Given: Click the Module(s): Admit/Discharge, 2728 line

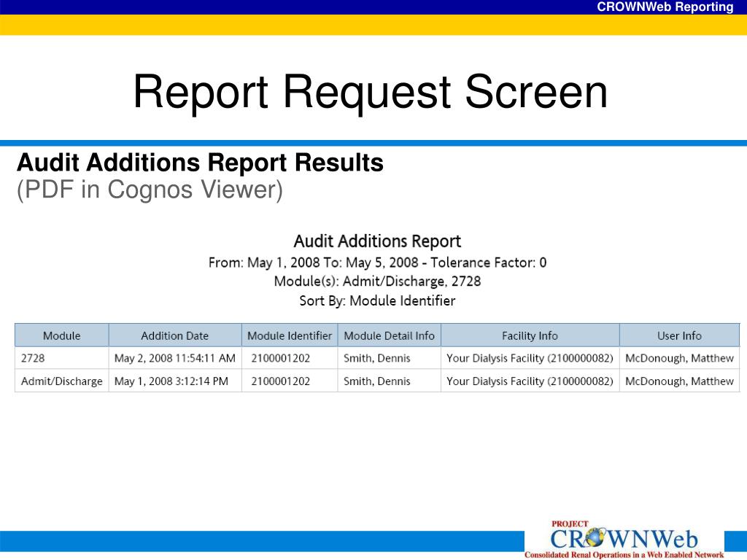Looking at the screenshot, I should coord(377,281).
